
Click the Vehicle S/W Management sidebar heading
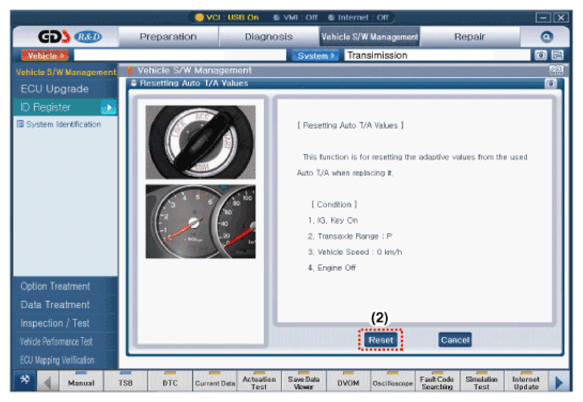(66, 72)
